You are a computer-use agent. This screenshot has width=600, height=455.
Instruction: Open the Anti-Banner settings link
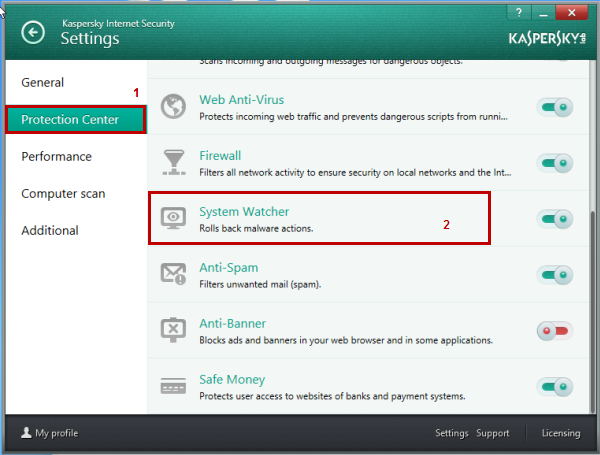[232, 323]
